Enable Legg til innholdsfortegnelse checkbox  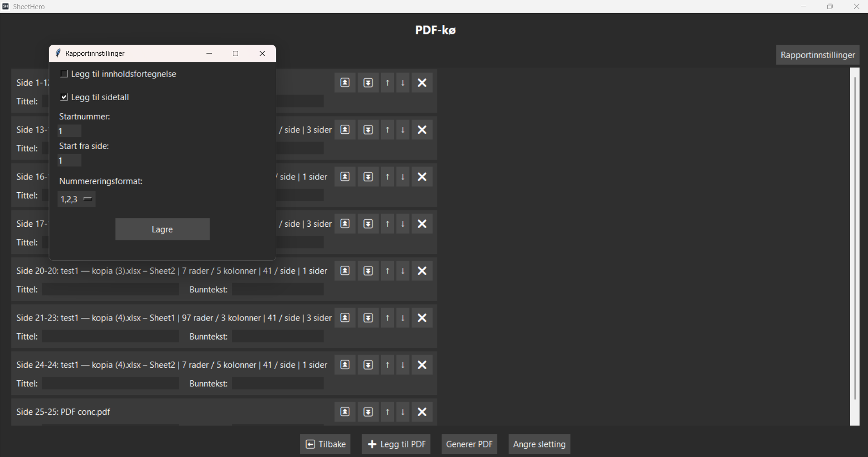(64, 74)
